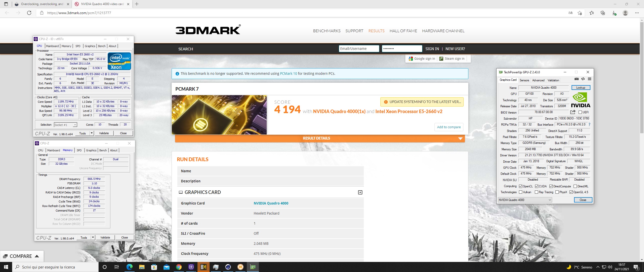The height and width of the screenshot is (272, 644).
Task: Open the Windows Start menu
Action: pyautogui.click(x=6, y=267)
